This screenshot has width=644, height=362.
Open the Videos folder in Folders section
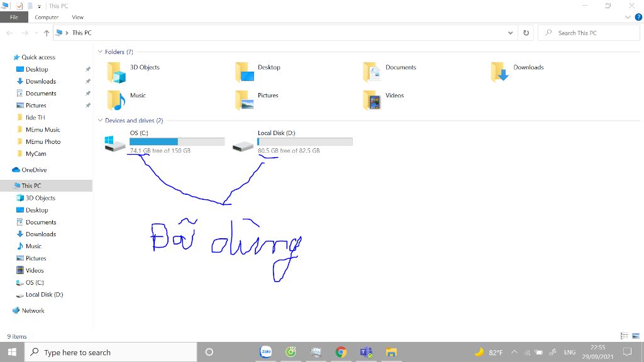[384, 100]
